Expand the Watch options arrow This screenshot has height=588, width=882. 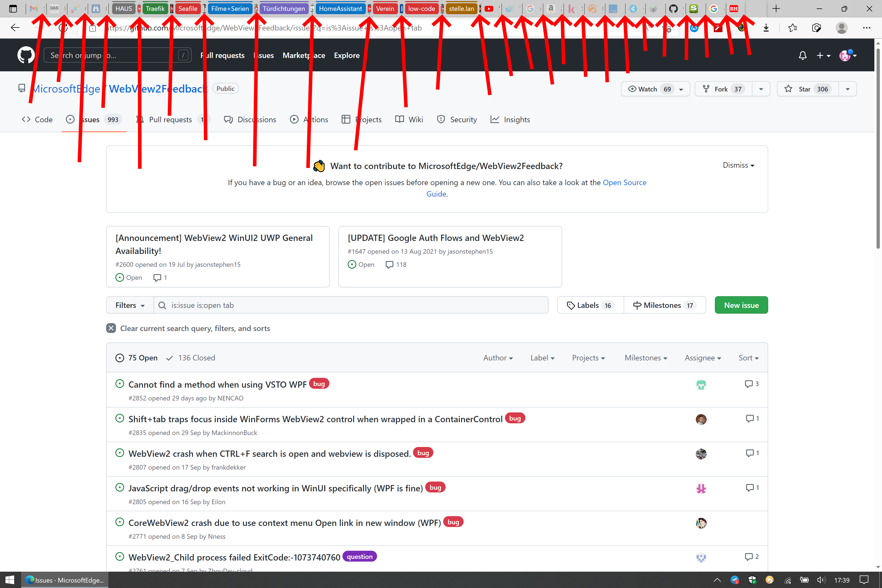pyautogui.click(x=681, y=89)
